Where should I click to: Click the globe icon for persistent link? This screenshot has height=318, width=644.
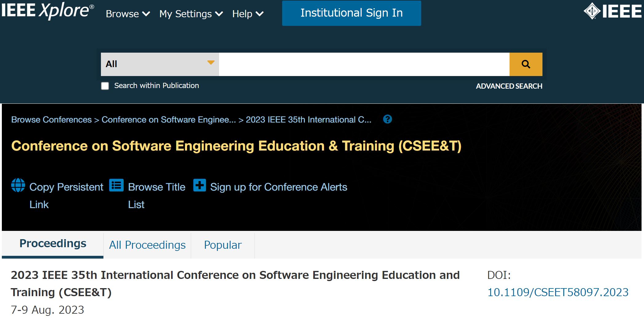coord(18,185)
